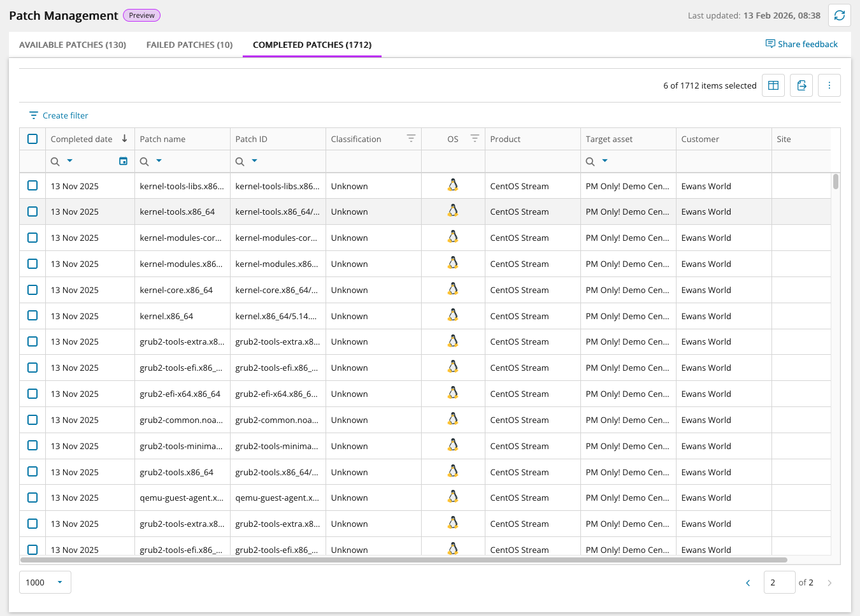Open the column chooser icon

pyautogui.click(x=773, y=85)
